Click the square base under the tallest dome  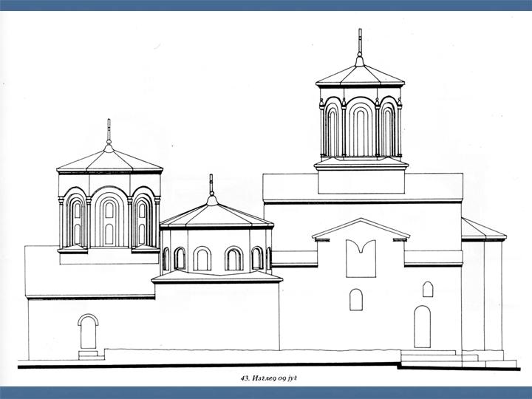click(361, 182)
